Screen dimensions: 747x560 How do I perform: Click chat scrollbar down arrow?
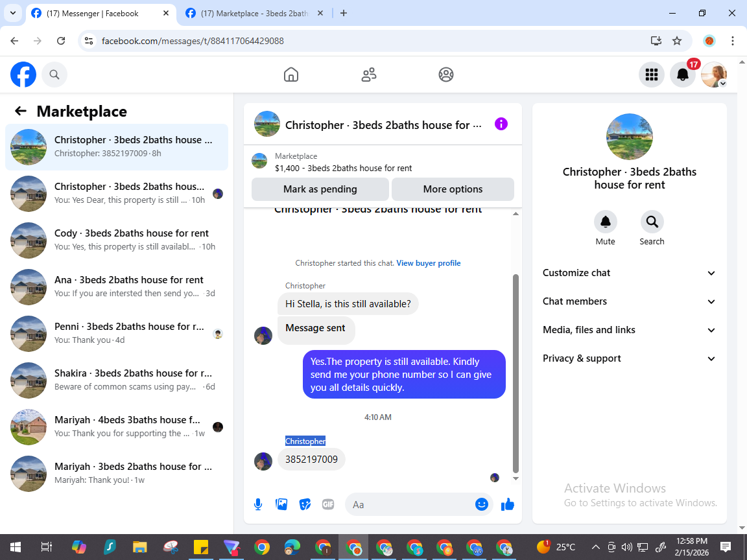[x=516, y=478]
